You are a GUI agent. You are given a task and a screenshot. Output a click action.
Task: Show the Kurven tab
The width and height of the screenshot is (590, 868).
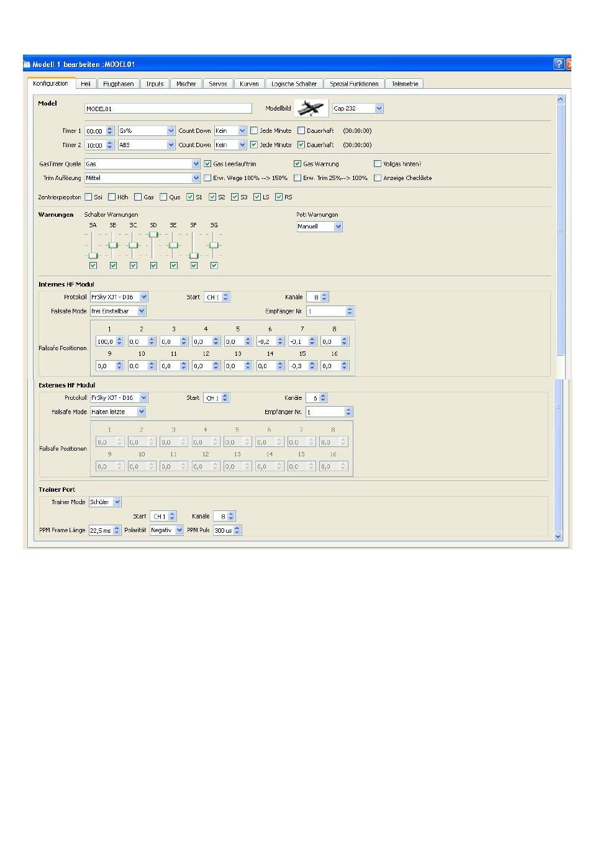(249, 84)
